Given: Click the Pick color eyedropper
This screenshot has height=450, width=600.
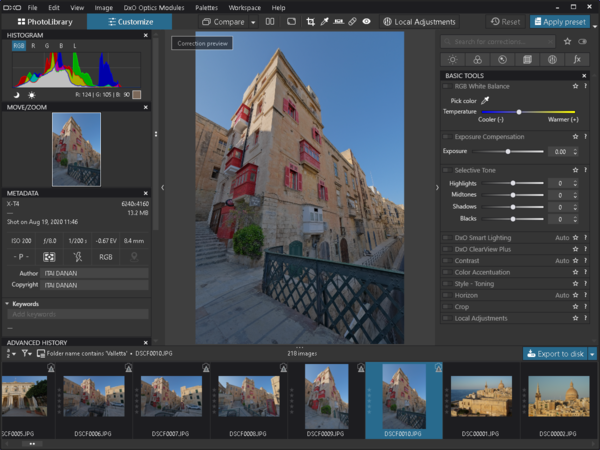Looking at the screenshot, I should (x=486, y=101).
